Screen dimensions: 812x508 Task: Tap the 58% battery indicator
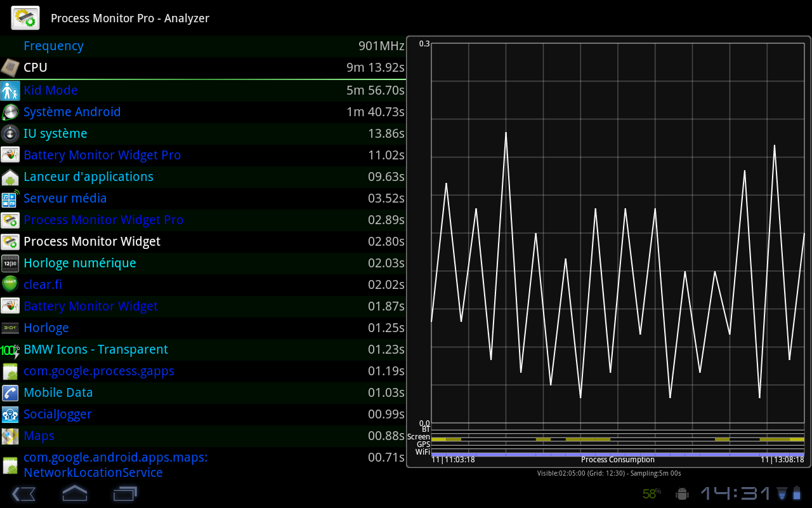[652, 493]
